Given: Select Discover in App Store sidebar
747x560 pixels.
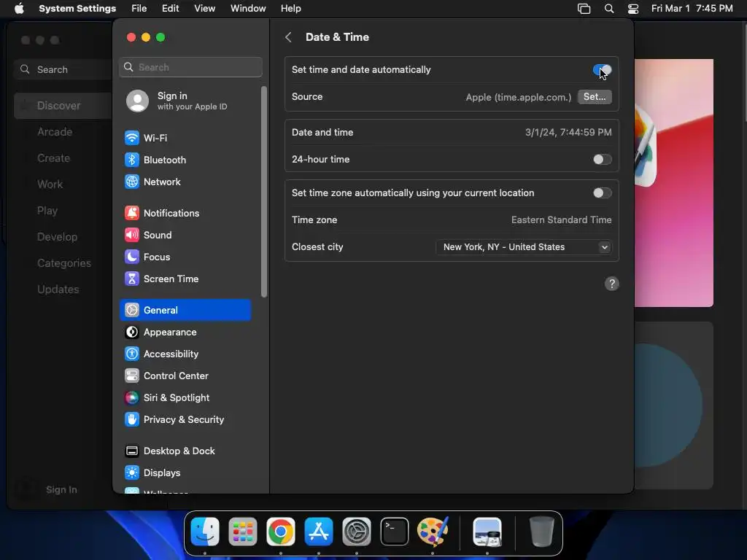Looking at the screenshot, I should tap(63, 106).
